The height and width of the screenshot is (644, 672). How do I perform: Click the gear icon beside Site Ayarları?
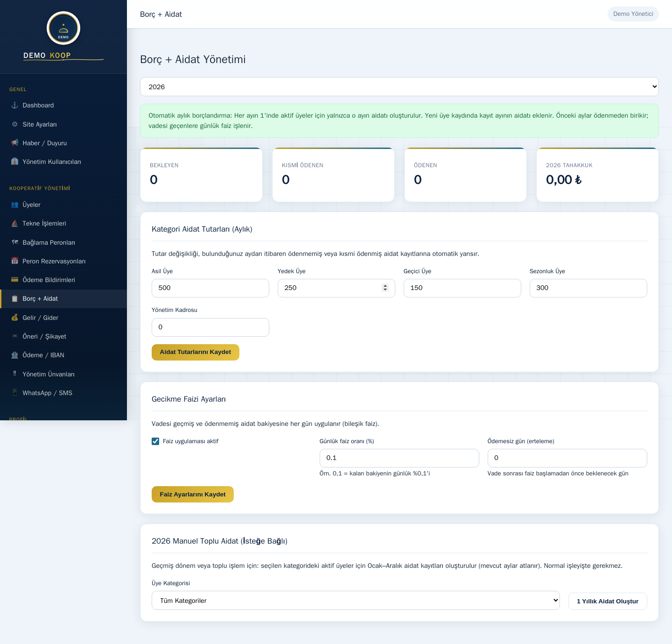coord(15,124)
